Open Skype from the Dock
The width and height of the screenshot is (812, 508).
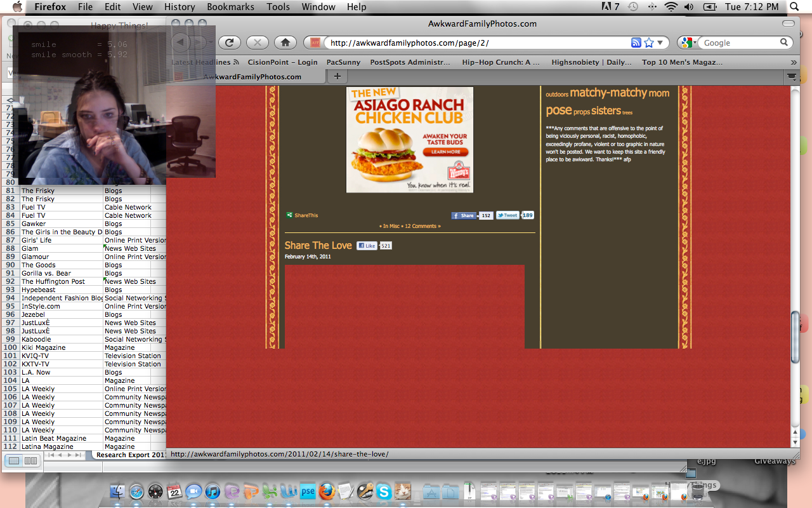[x=383, y=491]
